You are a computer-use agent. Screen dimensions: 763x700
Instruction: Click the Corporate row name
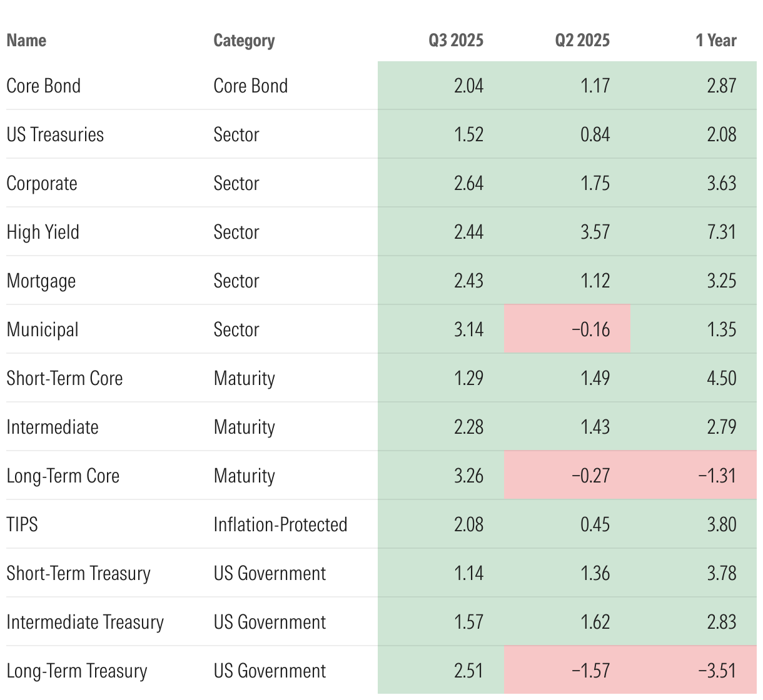[x=42, y=183]
